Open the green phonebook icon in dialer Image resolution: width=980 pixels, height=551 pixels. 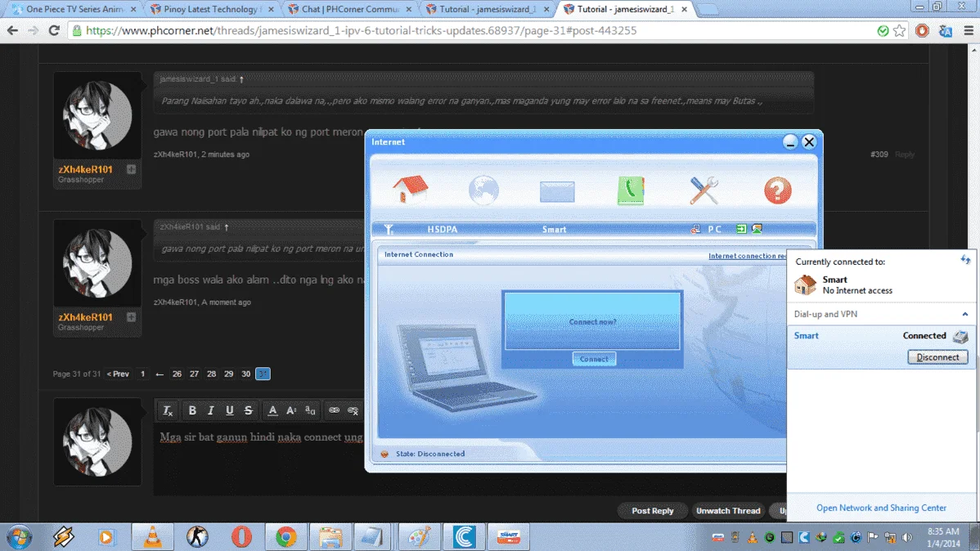(x=631, y=190)
